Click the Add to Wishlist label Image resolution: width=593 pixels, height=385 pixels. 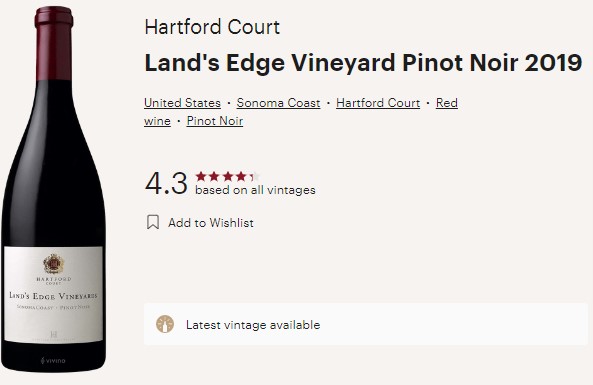(211, 223)
